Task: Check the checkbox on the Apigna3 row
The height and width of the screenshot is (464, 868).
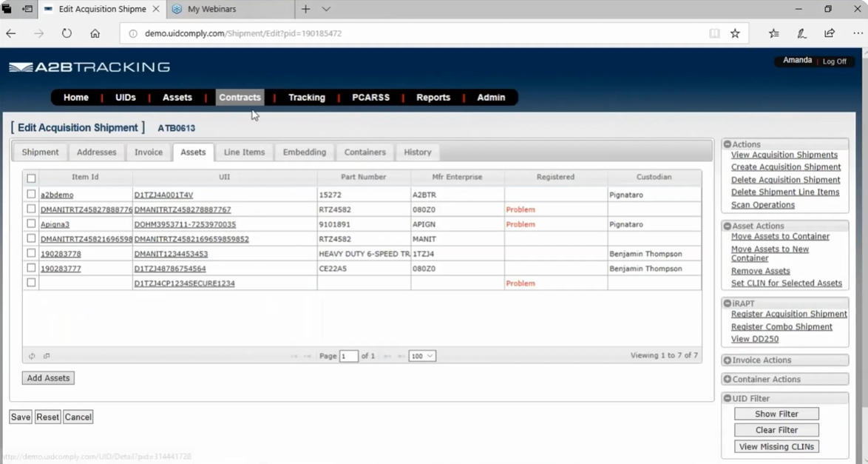Action: (x=30, y=223)
